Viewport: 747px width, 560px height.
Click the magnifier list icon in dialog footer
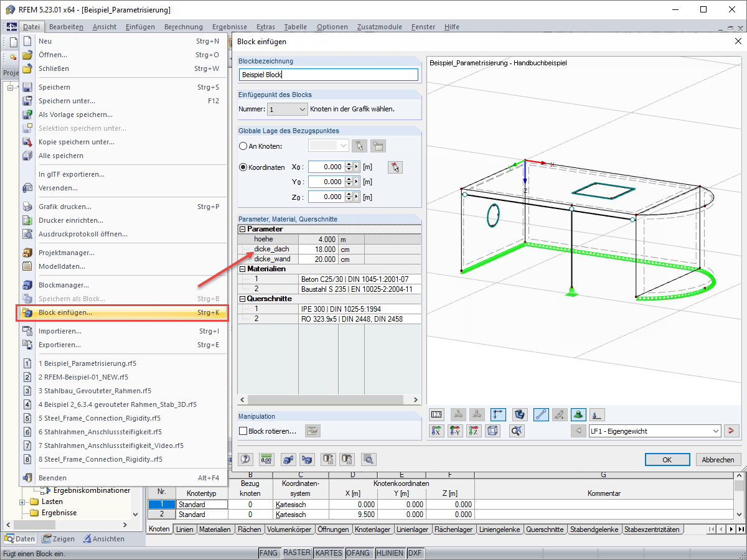tap(369, 460)
